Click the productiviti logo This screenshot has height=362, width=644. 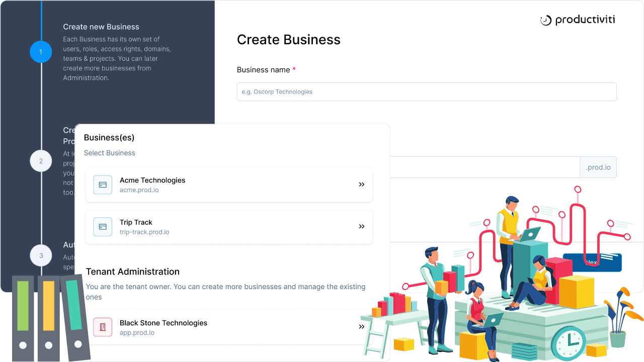[x=578, y=20]
